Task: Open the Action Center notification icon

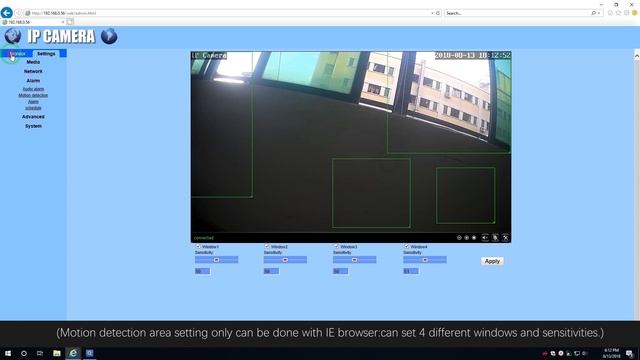Action: (629, 354)
